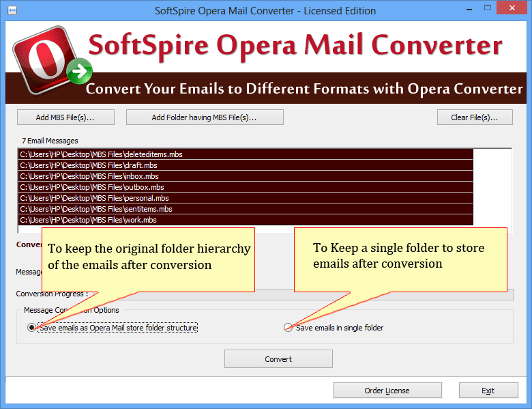Start conversion with the Convert button
Screen dimensions: 532x409
pos(278,359)
